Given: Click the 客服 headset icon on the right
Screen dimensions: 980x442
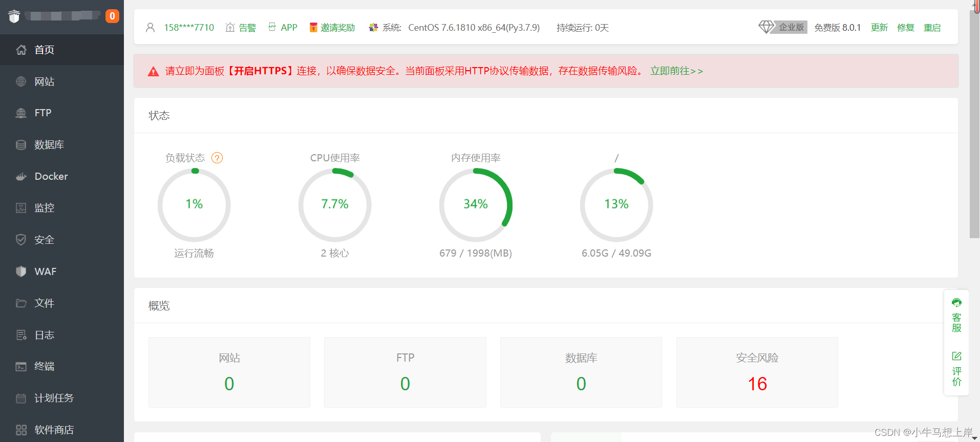Looking at the screenshot, I should pyautogui.click(x=956, y=303).
